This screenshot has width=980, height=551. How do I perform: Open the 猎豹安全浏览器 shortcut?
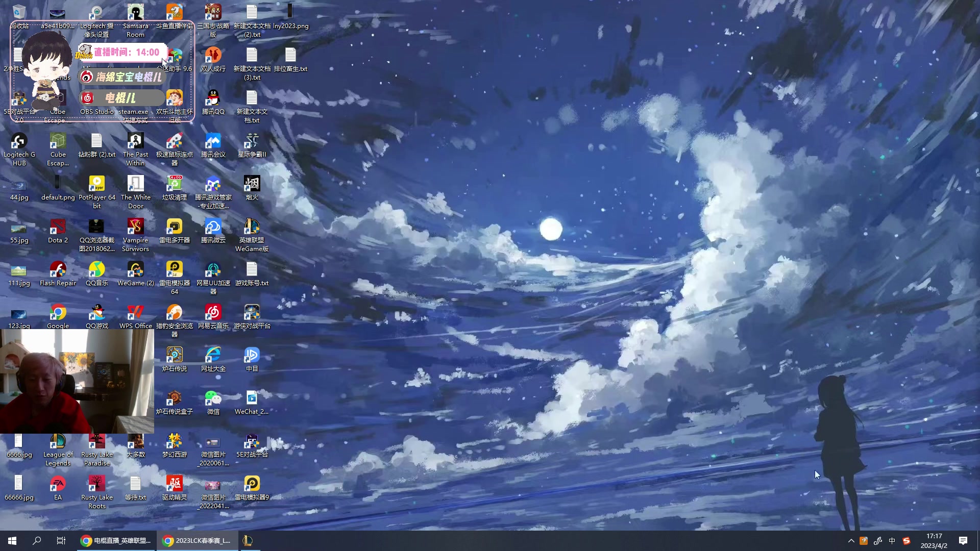(174, 320)
